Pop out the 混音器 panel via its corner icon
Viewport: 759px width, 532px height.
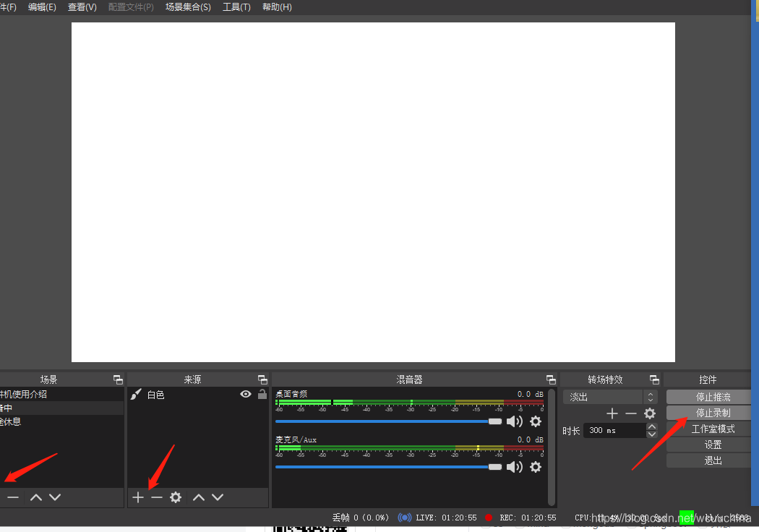coord(550,379)
